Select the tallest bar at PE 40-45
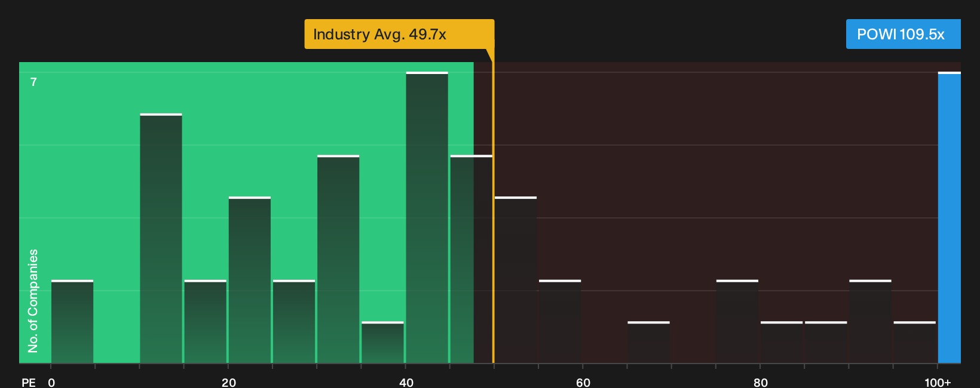This screenshot has width=980, height=388. [x=427, y=217]
